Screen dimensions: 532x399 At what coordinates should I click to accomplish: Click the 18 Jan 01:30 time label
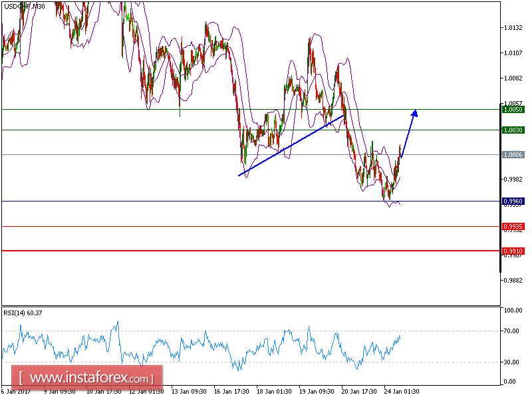274,392
